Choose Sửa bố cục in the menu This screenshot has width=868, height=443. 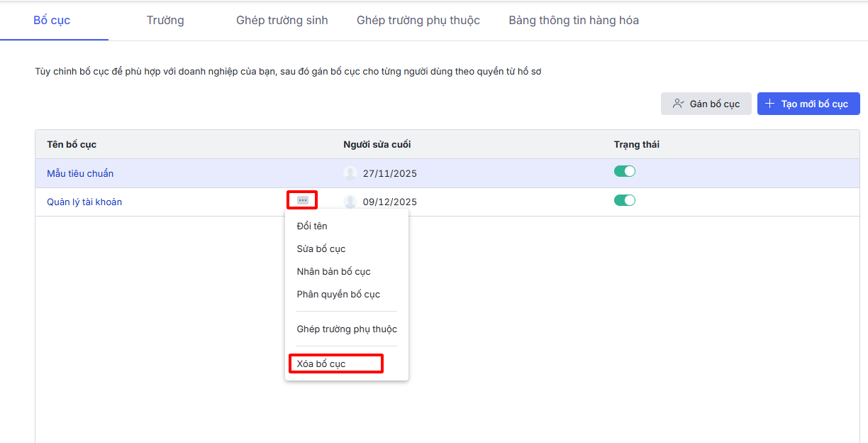321,248
